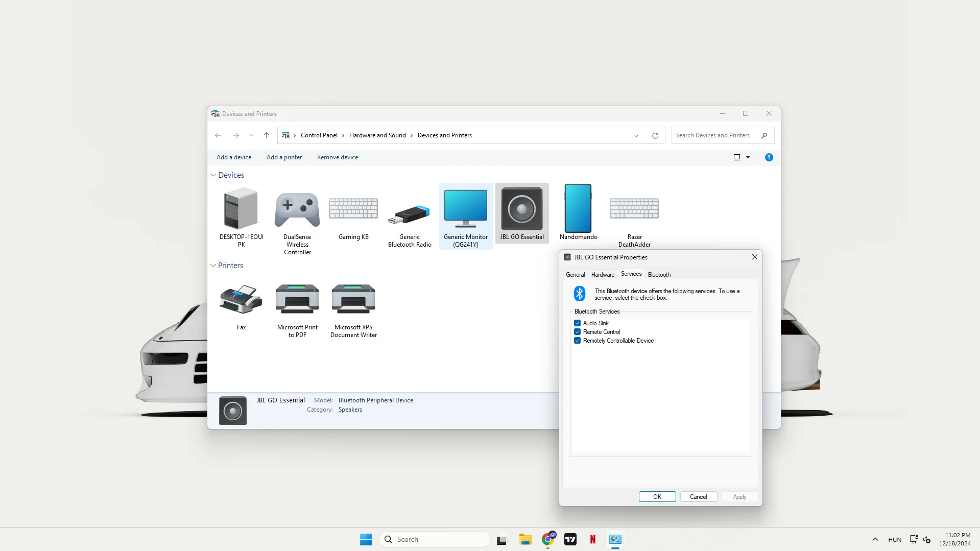Select the Razer DeathAdder device icon
Viewport: 980px width, 551px height.
[x=634, y=208]
